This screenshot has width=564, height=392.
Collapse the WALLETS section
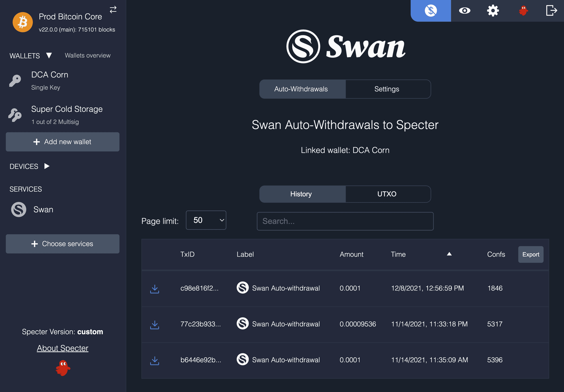pyautogui.click(x=49, y=56)
